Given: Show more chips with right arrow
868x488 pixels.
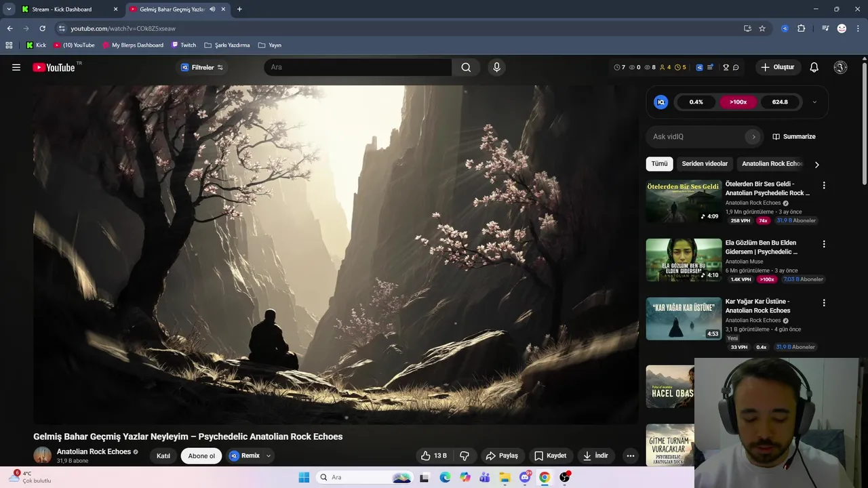Looking at the screenshot, I should 816,164.
